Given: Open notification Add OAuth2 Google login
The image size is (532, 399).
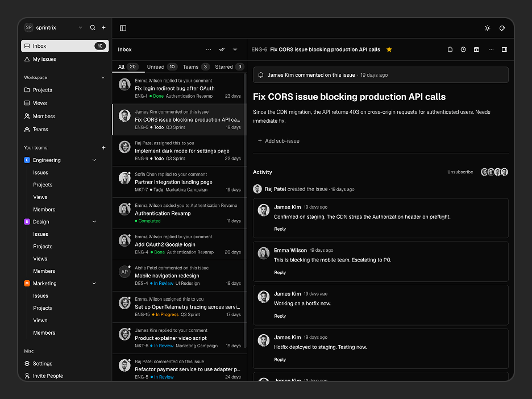Looking at the screenshot, I should click(x=180, y=244).
